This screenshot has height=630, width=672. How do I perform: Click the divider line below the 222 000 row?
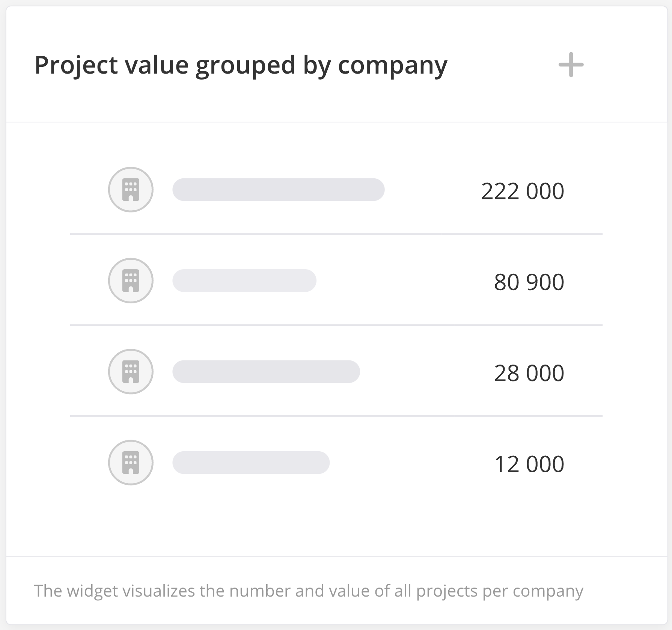click(x=336, y=234)
